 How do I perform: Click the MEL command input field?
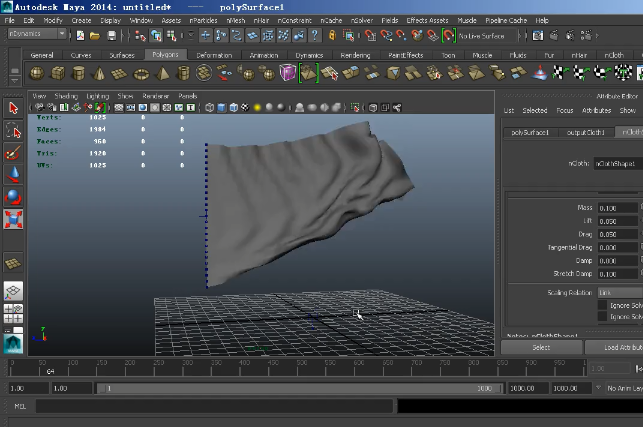(x=214, y=406)
